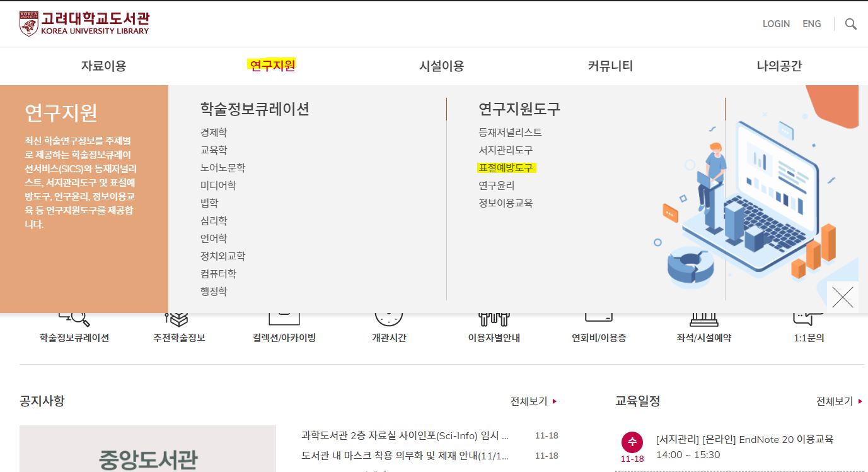
Task: Open the 서지관리도구 submenu link
Action: pyautogui.click(x=506, y=150)
